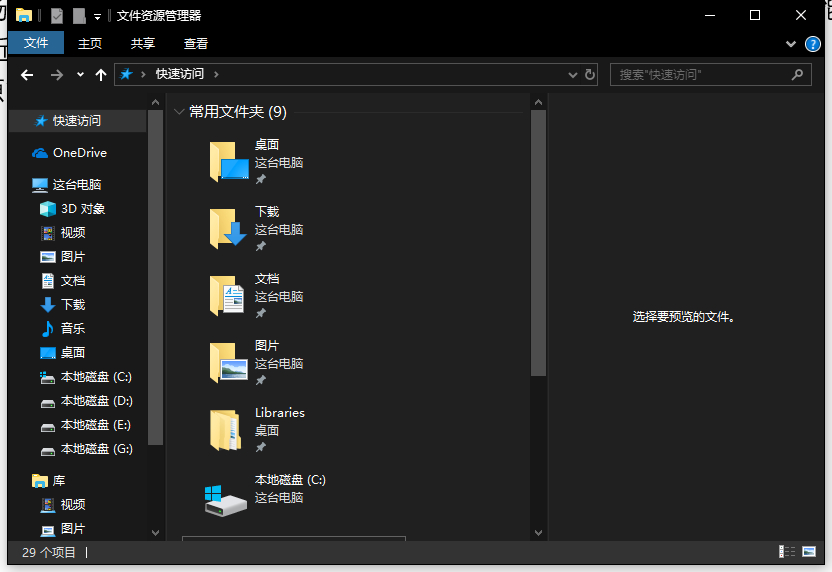Open the recent locations dropdown

coord(80,75)
